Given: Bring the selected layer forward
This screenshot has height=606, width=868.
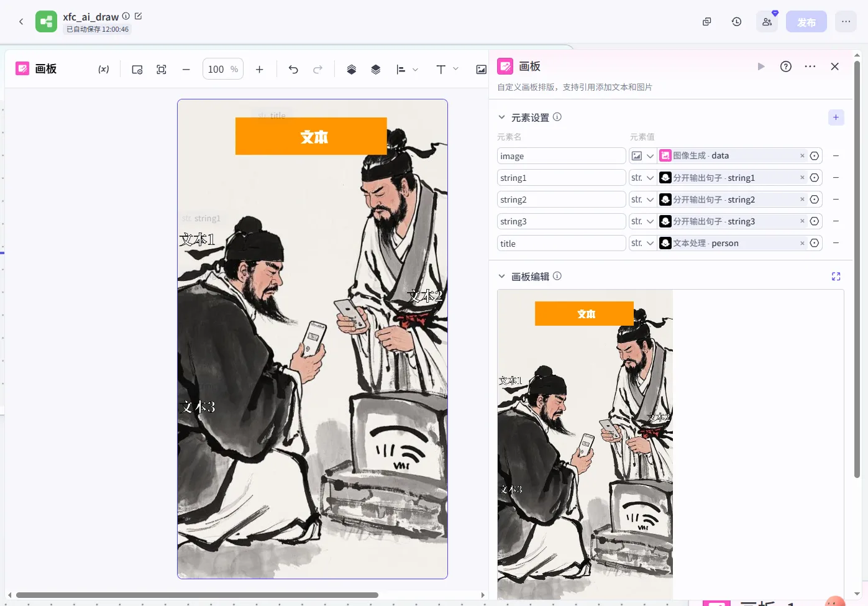Looking at the screenshot, I should (x=351, y=70).
